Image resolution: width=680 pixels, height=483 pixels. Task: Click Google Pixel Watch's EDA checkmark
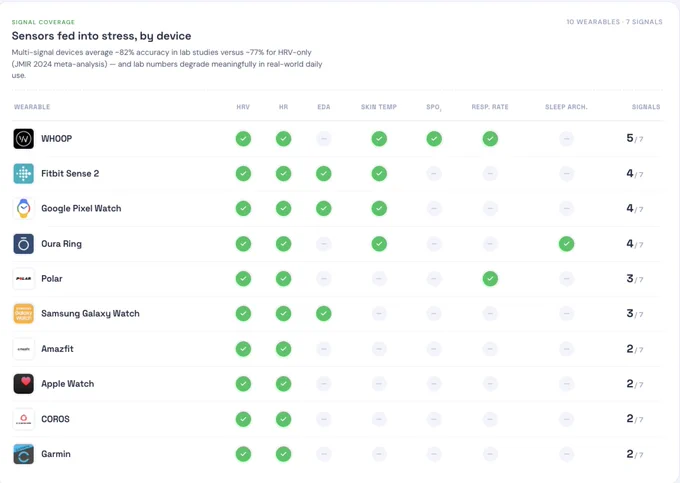(324, 209)
